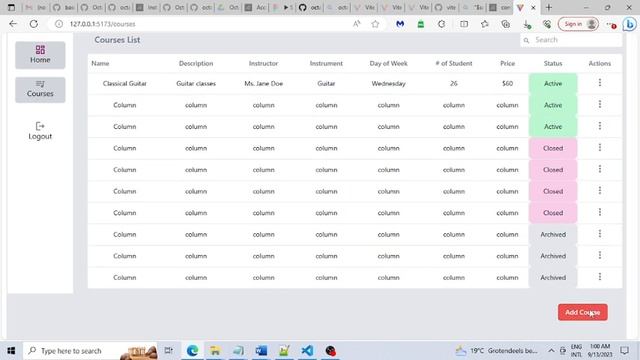Open Collections in browser toolbar
This screenshot has height=360, width=640.
(x=505, y=24)
